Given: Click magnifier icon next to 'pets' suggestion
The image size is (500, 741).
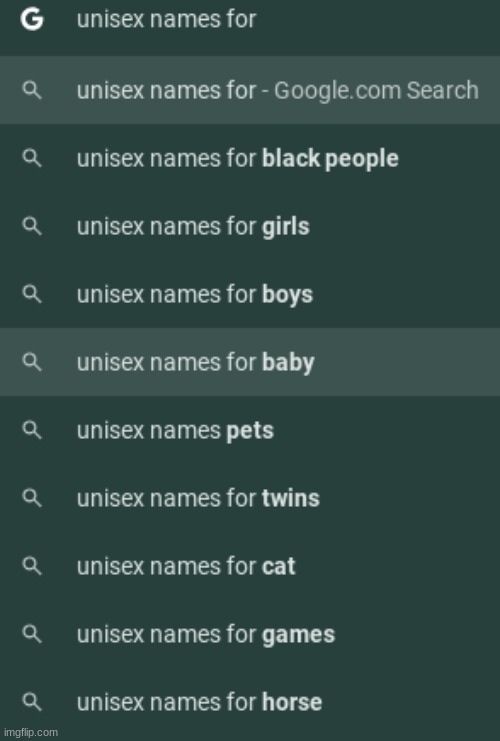Looking at the screenshot, I should (32, 431).
